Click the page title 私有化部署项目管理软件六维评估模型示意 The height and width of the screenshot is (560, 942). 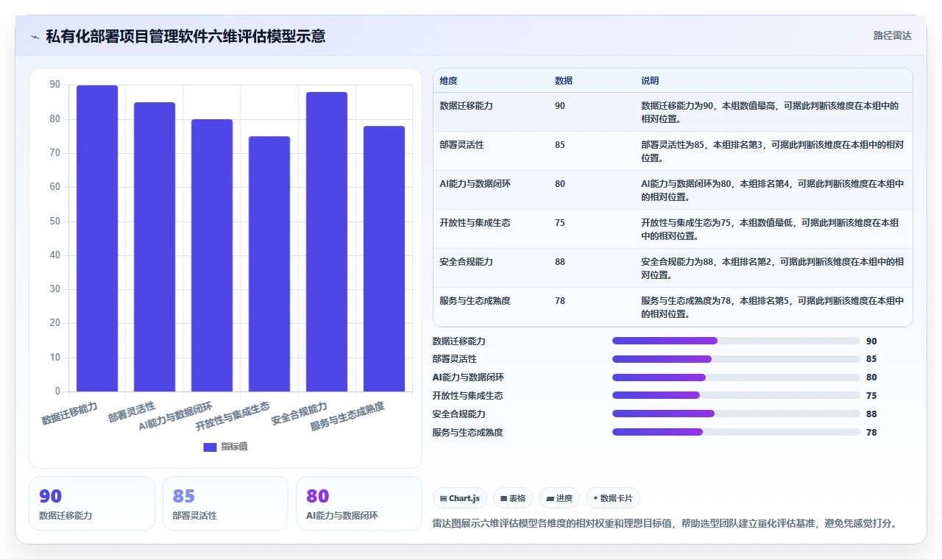[x=185, y=36]
